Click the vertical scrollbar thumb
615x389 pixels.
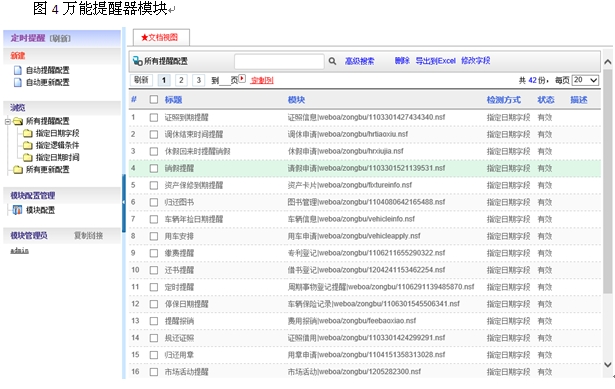(608, 181)
